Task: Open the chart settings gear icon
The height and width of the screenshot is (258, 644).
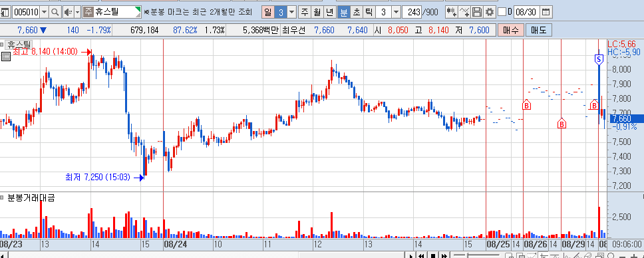Action: (x=489, y=12)
